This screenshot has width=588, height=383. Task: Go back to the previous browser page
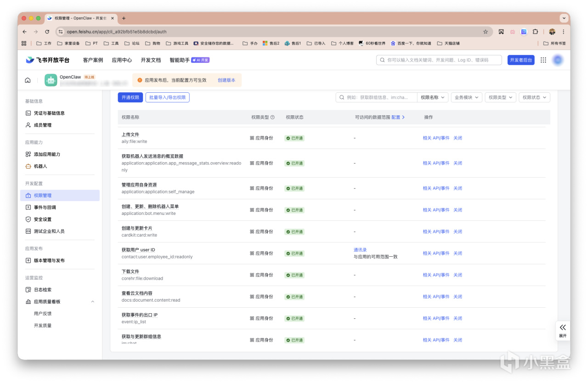click(x=25, y=32)
